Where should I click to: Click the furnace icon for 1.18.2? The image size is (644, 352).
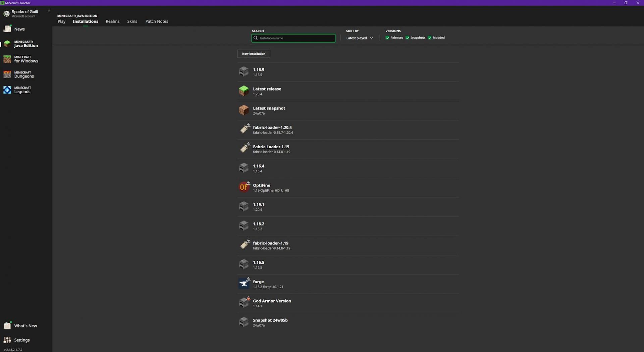[244, 225]
